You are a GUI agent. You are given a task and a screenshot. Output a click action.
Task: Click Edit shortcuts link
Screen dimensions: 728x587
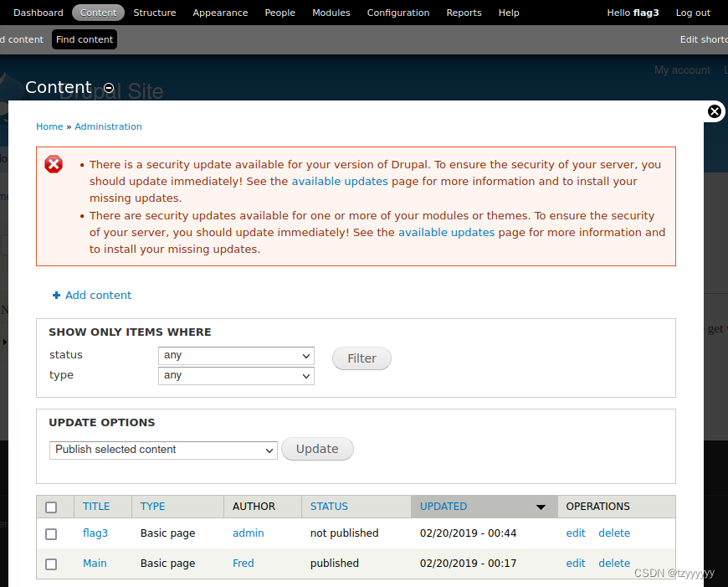[x=704, y=39]
